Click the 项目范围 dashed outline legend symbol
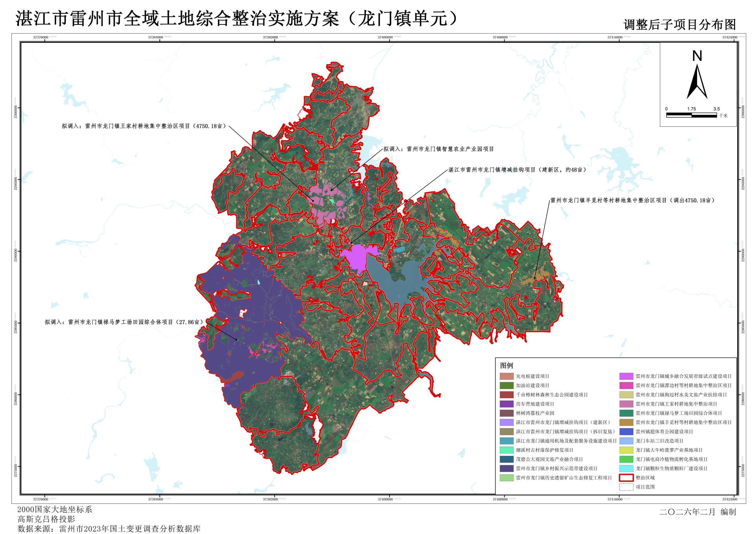Image resolution: width=756 pixels, height=534 pixels. click(626, 488)
